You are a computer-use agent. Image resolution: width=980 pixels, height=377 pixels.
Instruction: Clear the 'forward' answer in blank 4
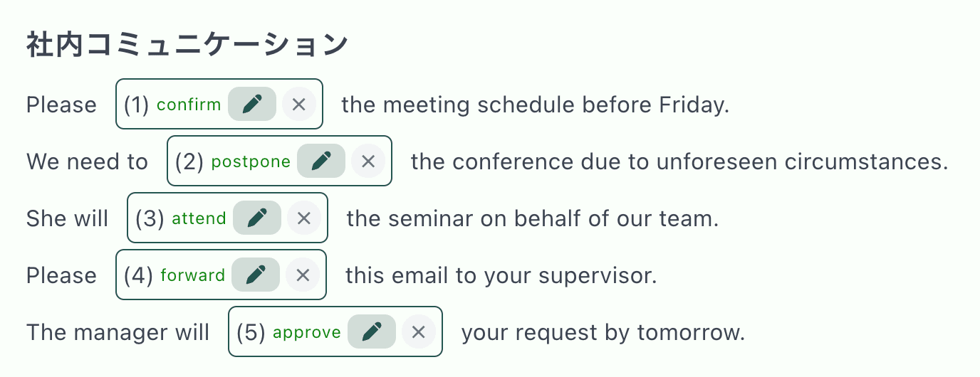(x=303, y=275)
